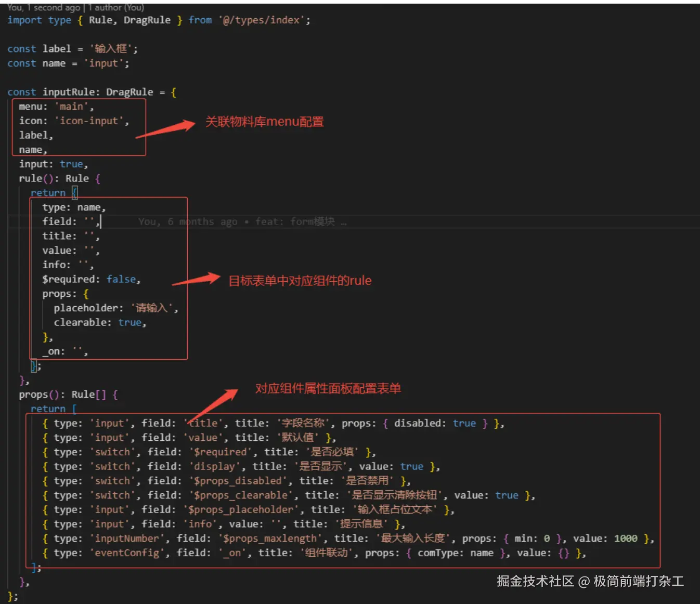
Task: Click the menu: 'main' property line
Action: [56, 107]
